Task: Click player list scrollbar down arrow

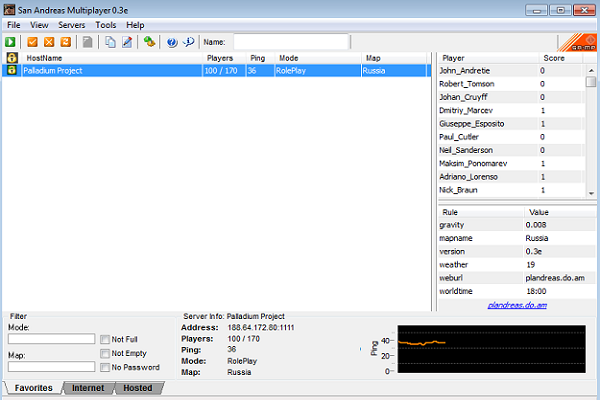Action: pos(591,193)
